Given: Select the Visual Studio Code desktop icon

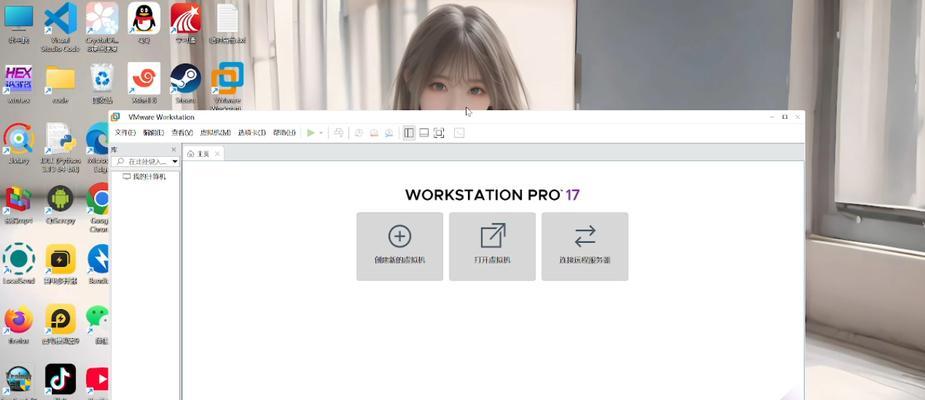Looking at the screenshot, I should pyautogui.click(x=60, y=26).
